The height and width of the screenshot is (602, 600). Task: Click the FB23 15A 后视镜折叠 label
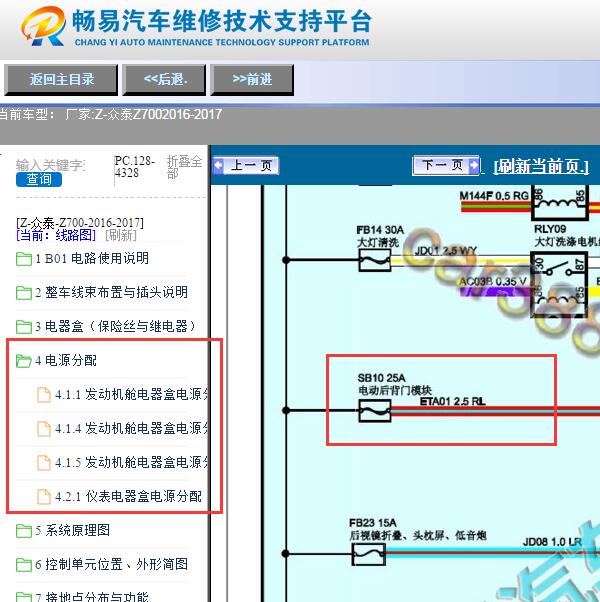click(418, 529)
